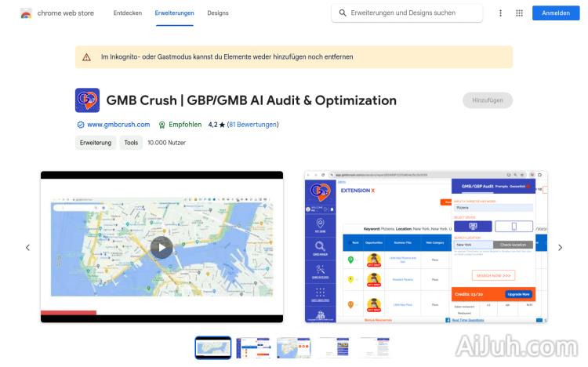Click the Inkognito warning message text
Viewport: 588px width, 367px height.
[x=227, y=57]
